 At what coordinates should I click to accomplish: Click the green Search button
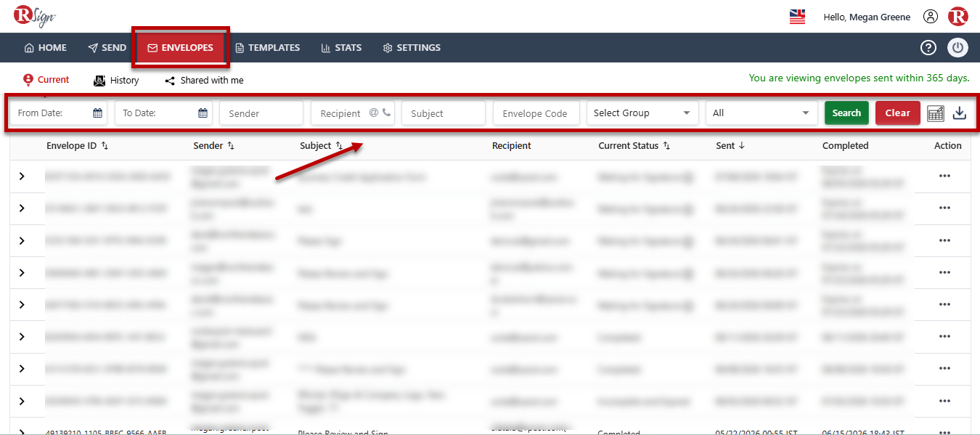coord(846,113)
